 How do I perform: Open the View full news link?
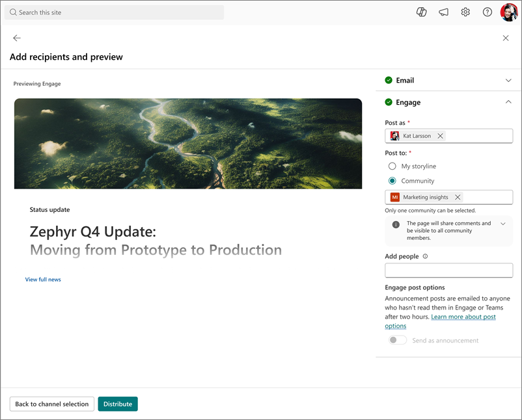pyautogui.click(x=43, y=280)
